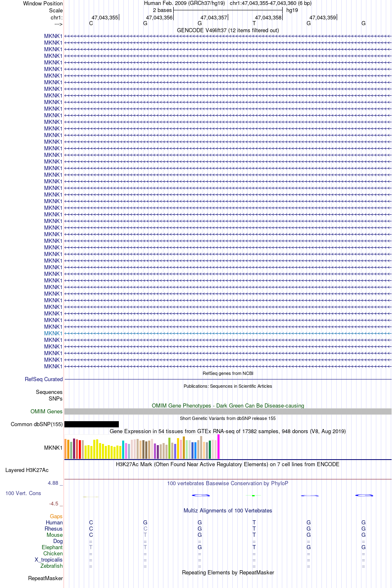The height and width of the screenshot is (588, 392).
Task: Click the Zebrafish alignment row label
Action: click(52, 566)
